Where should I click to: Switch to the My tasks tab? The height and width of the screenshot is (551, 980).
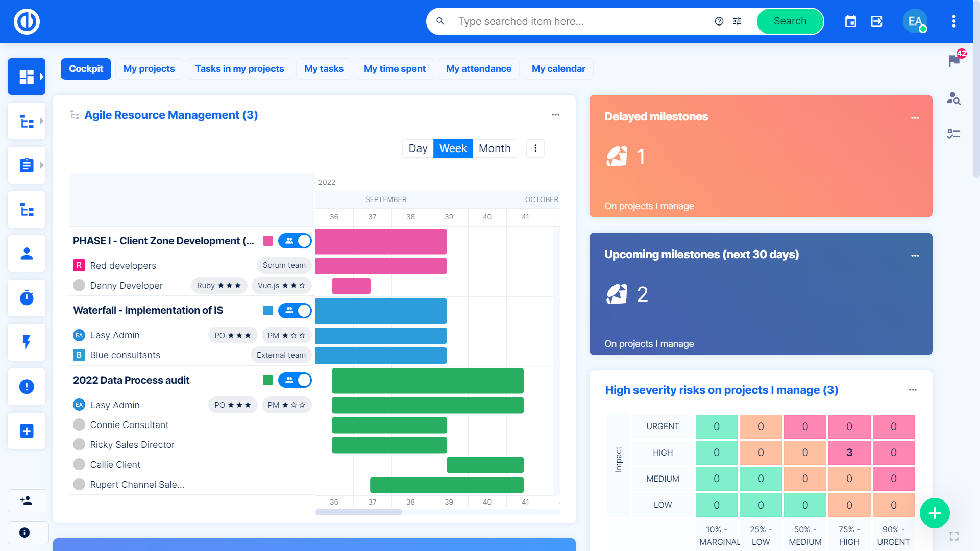(324, 69)
